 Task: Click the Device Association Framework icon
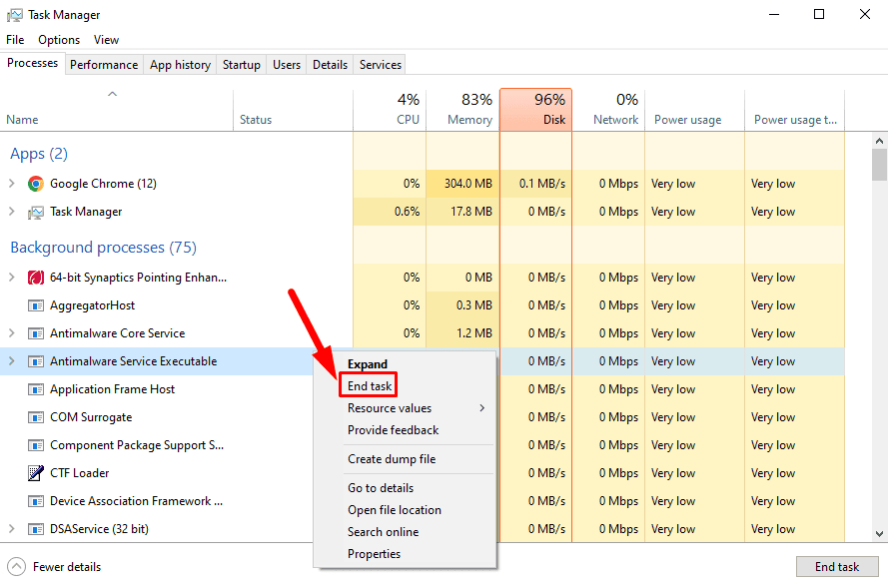[36, 501]
